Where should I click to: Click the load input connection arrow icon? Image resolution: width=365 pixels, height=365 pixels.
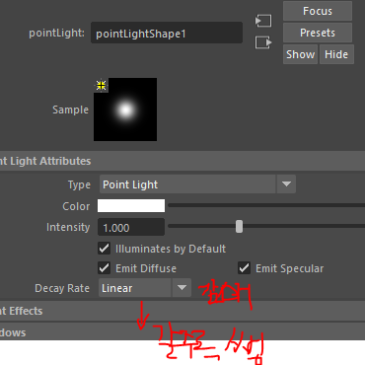tap(263, 21)
